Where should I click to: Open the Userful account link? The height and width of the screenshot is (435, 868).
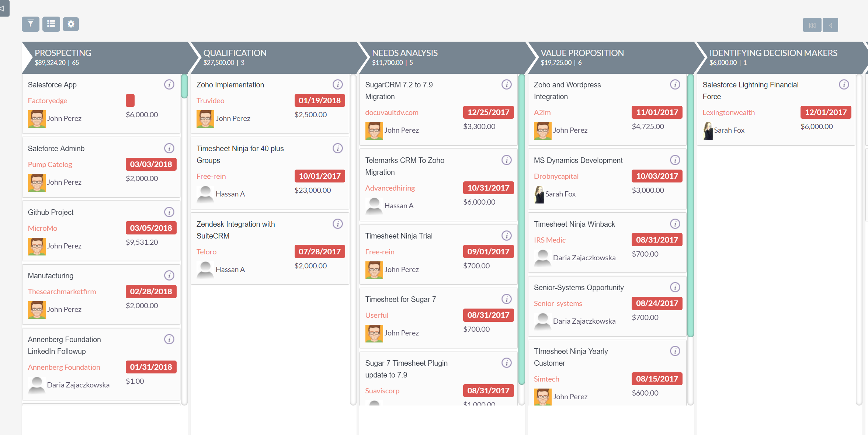[376, 315]
